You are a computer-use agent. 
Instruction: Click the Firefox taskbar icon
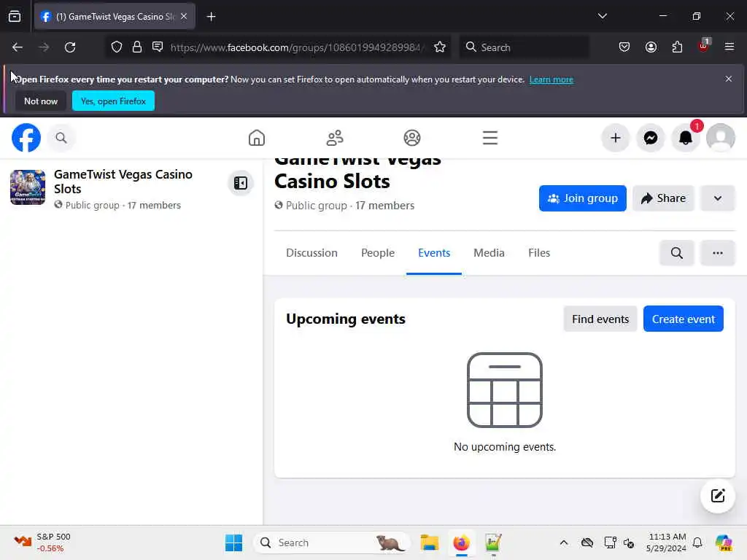click(x=461, y=542)
